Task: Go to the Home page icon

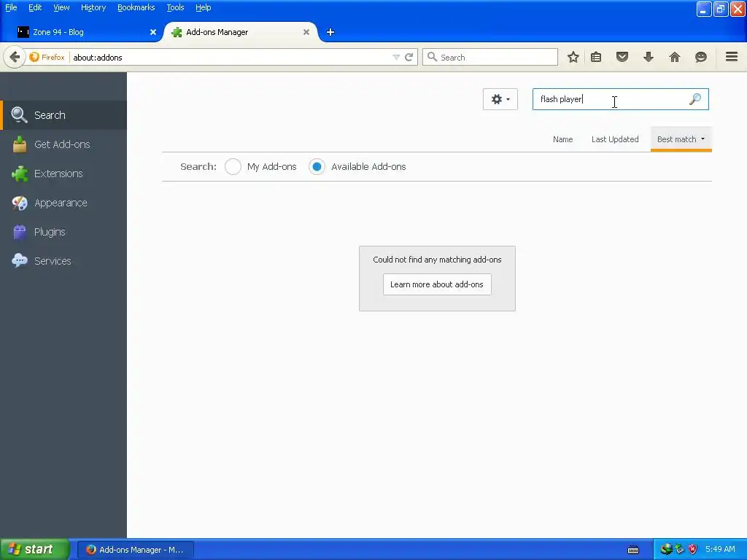Action: tap(674, 57)
